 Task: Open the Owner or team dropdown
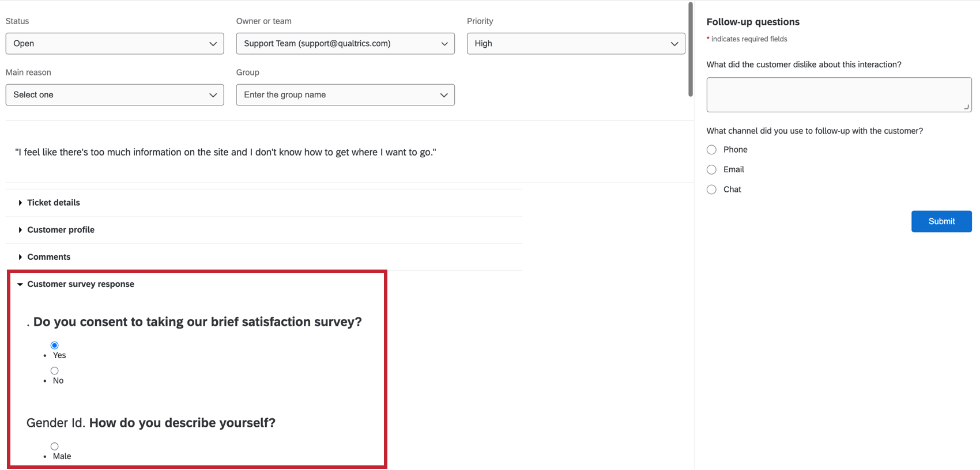[345, 44]
